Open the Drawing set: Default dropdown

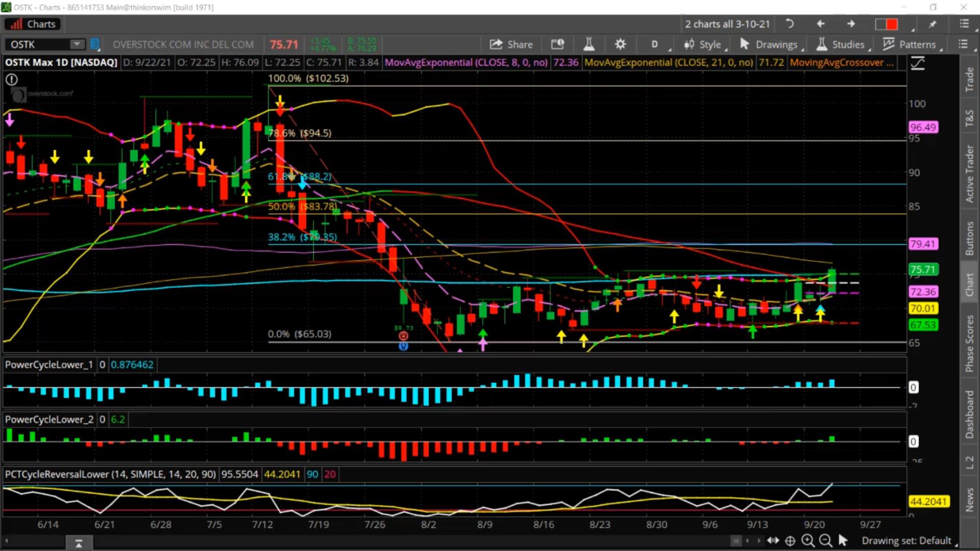(x=909, y=540)
